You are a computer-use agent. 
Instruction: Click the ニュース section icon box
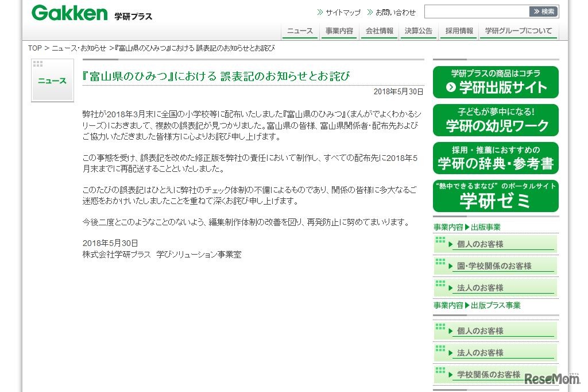click(x=52, y=80)
